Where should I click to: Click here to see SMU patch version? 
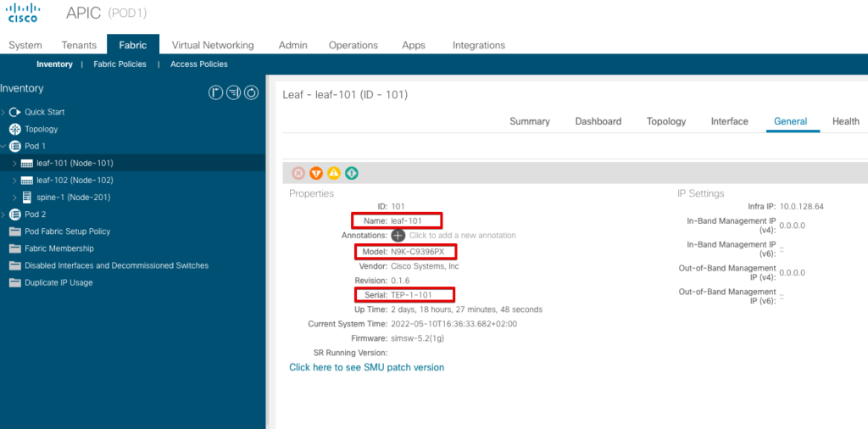[x=366, y=367]
